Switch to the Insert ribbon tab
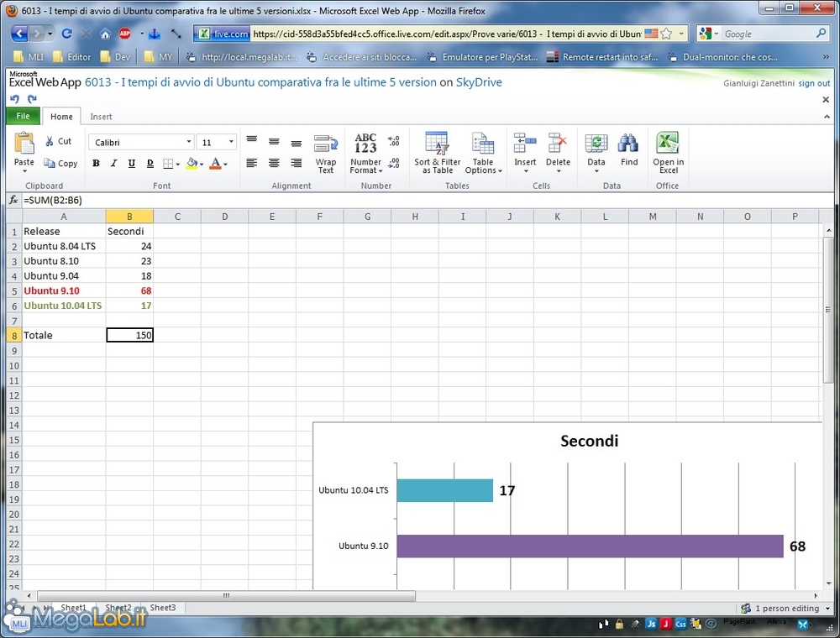Viewport: 840px width, 638px height. [101, 117]
